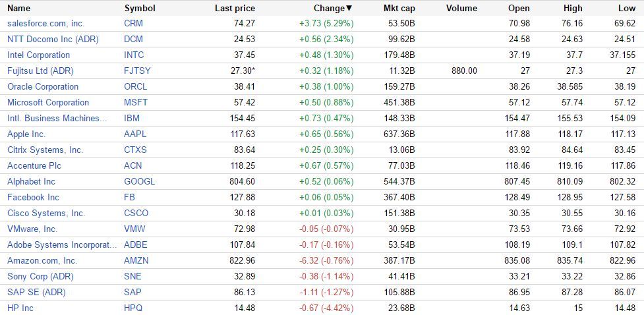Sort by Last price header
Viewport: 644px width, 315px height.
(x=235, y=9)
